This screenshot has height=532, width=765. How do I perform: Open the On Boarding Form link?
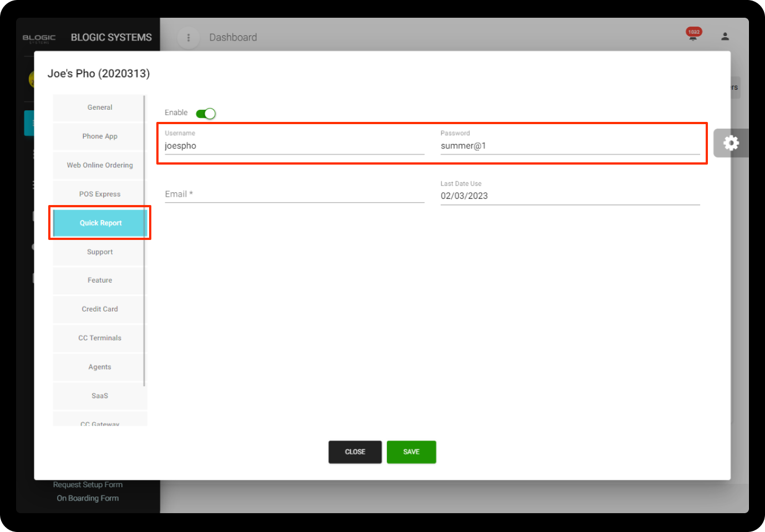point(88,498)
